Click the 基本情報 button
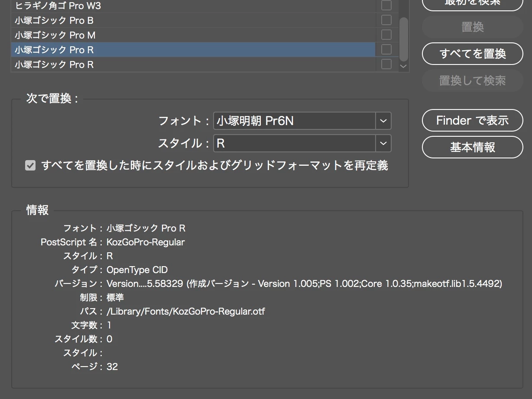The height and width of the screenshot is (399, 532). coord(473,147)
